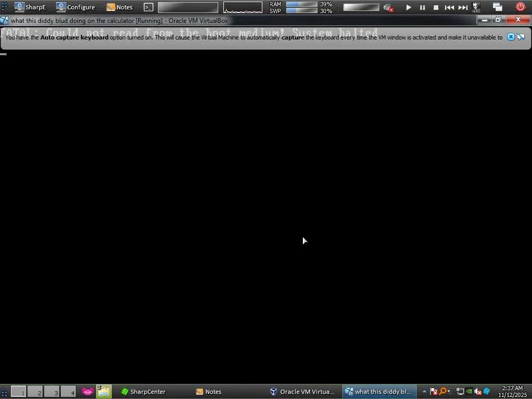Open the clock showing 2:37 AM

[512, 392]
